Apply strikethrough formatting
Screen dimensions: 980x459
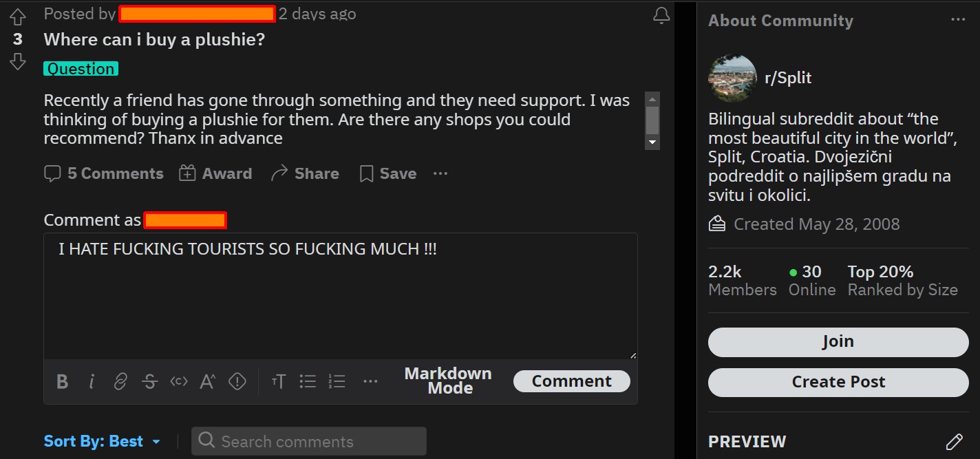[x=149, y=381]
